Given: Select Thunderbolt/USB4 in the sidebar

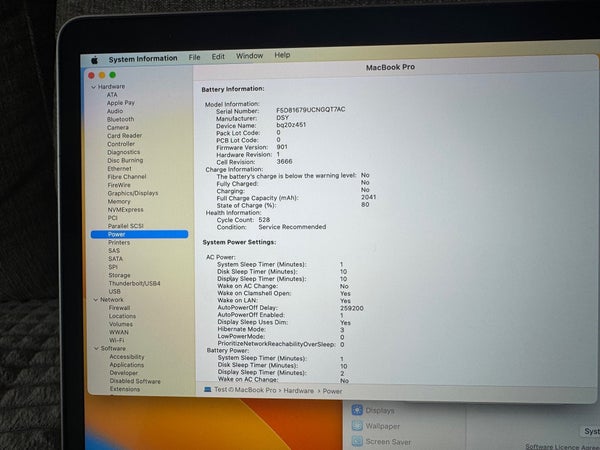Looking at the screenshot, I should (x=134, y=284).
